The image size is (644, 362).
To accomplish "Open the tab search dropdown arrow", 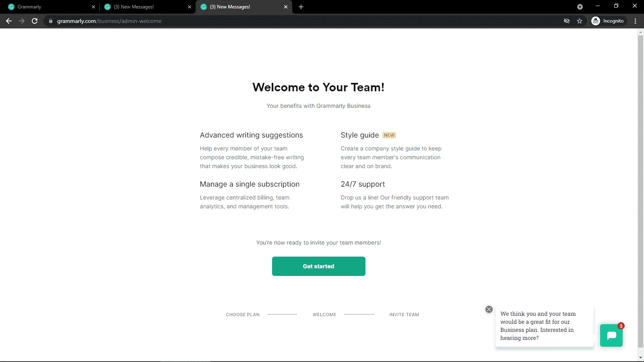I will 580,7.
